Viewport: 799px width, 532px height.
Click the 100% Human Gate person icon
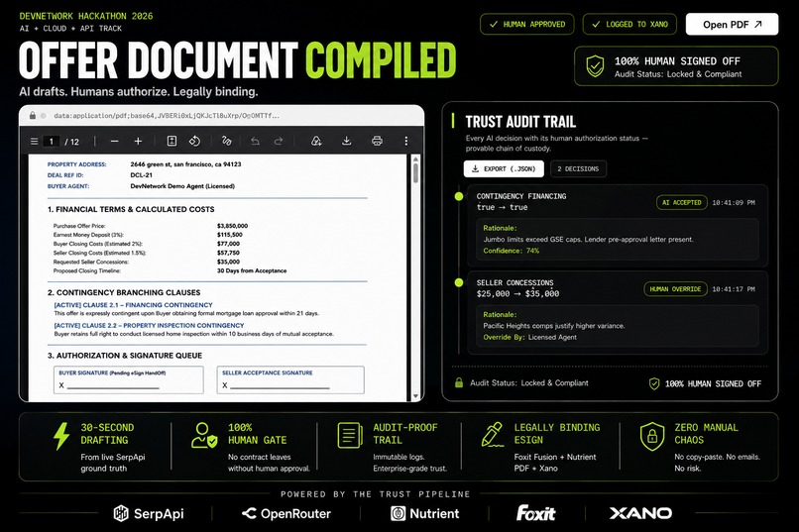coord(204,436)
